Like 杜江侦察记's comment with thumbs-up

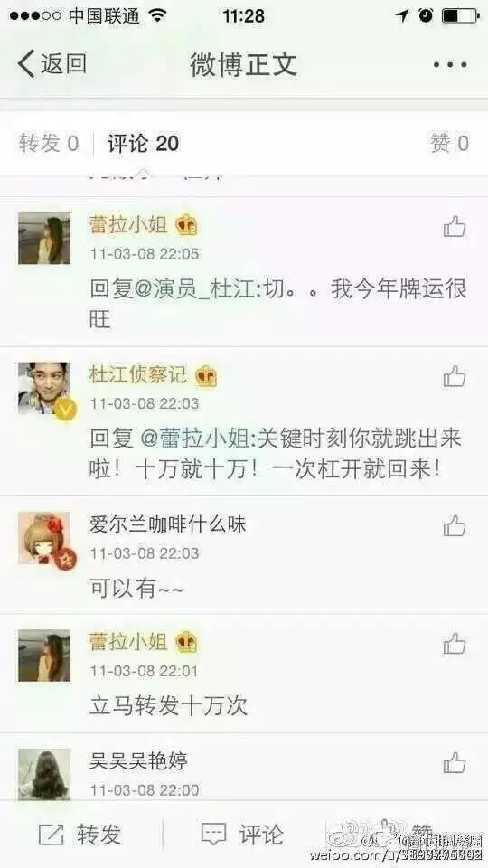coord(455,376)
